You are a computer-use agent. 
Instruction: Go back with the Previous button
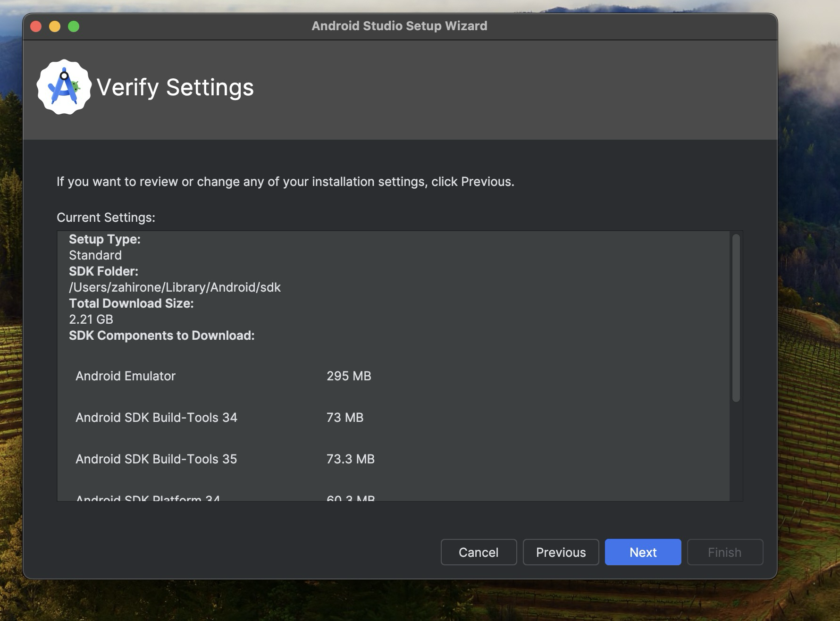click(561, 552)
